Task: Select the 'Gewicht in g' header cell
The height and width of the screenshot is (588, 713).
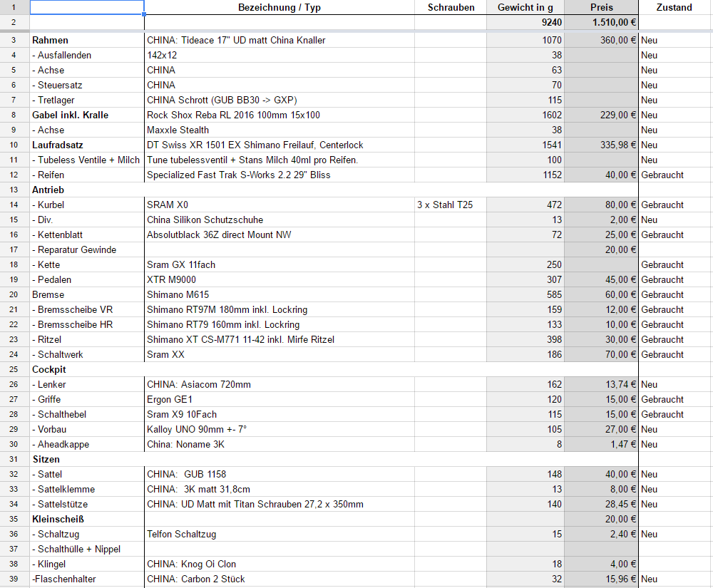Action: [x=525, y=7]
